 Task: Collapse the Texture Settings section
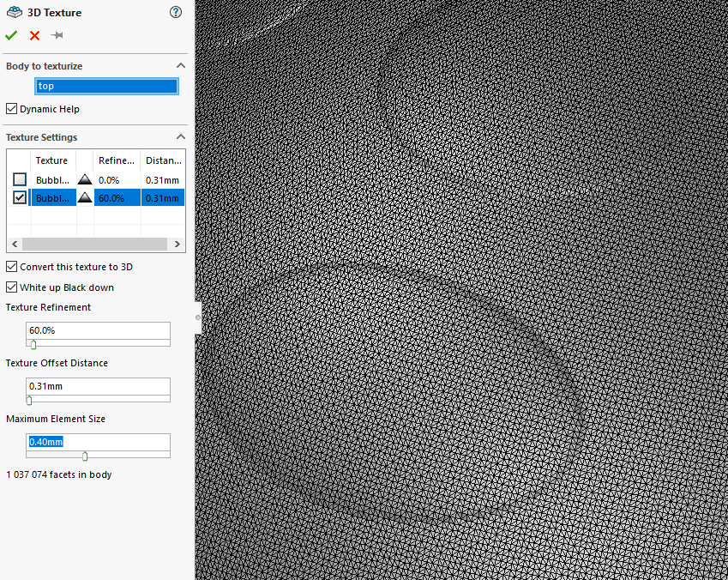pyautogui.click(x=180, y=137)
